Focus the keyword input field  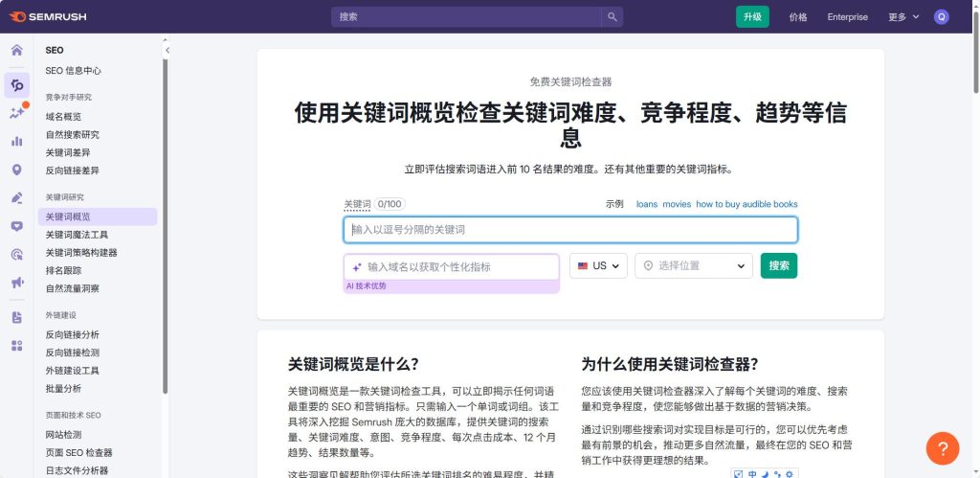[570, 230]
